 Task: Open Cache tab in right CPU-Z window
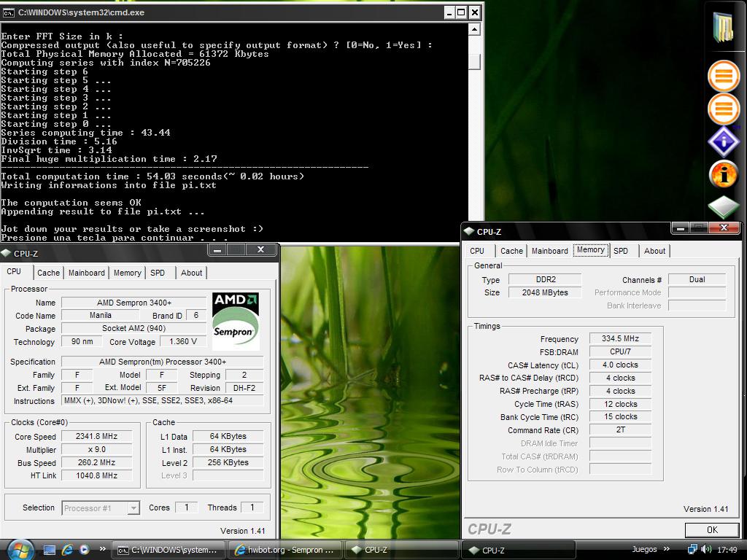(511, 251)
